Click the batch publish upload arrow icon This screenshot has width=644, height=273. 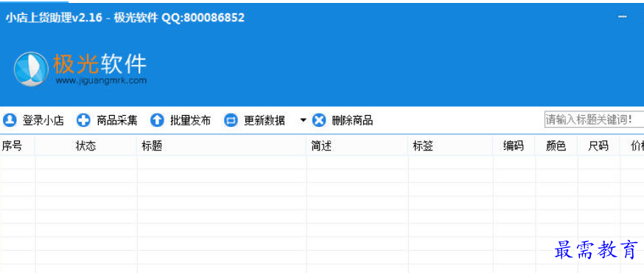pos(157,120)
